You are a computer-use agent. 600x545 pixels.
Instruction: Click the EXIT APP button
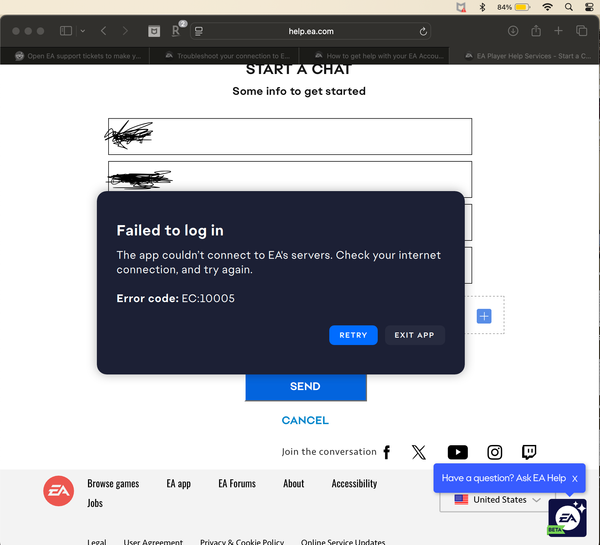(x=414, y=335)
